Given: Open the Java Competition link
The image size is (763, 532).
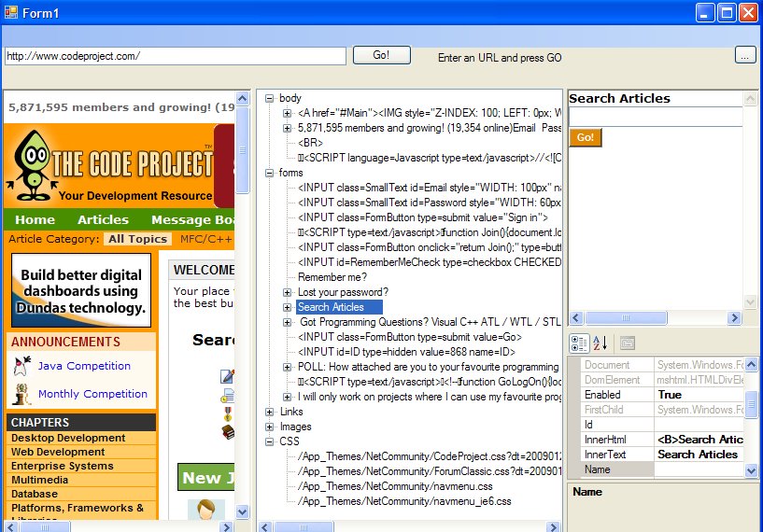Looking at the screenshot, I should point(84,366).
